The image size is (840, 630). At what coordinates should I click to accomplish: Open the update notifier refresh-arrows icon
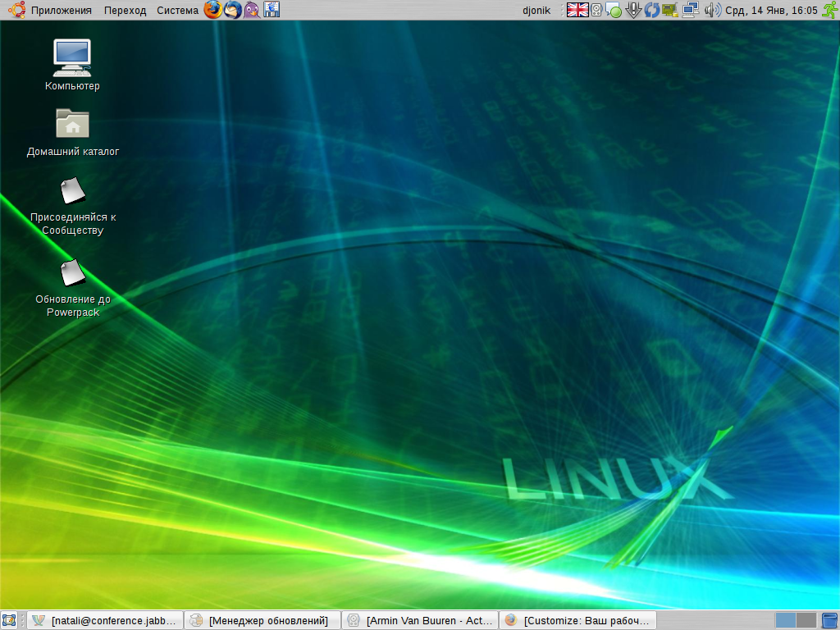pos(651,10)
